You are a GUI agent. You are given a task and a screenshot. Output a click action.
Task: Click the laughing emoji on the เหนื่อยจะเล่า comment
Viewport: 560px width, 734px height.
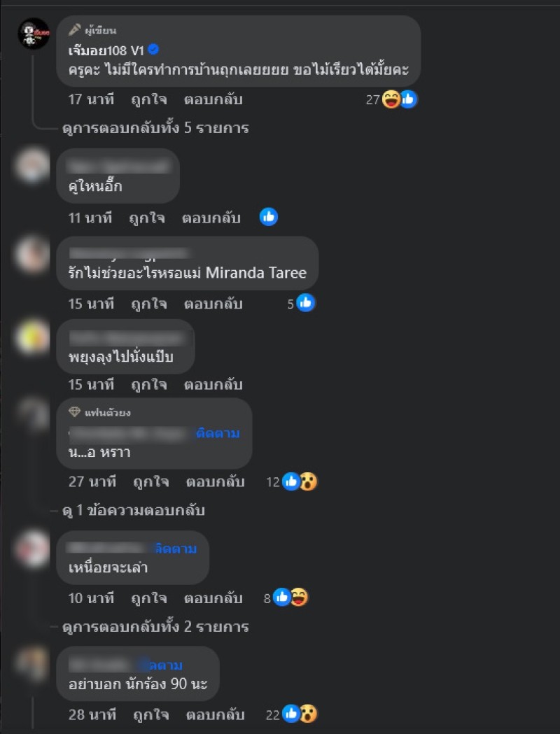click(x=299, y=598)
